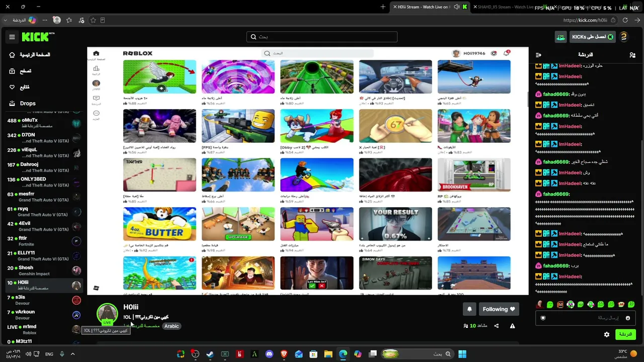Click the Brookhaven RP game thumbnail
This screenshot has height=362, width=644.
(x=474, y=175)
